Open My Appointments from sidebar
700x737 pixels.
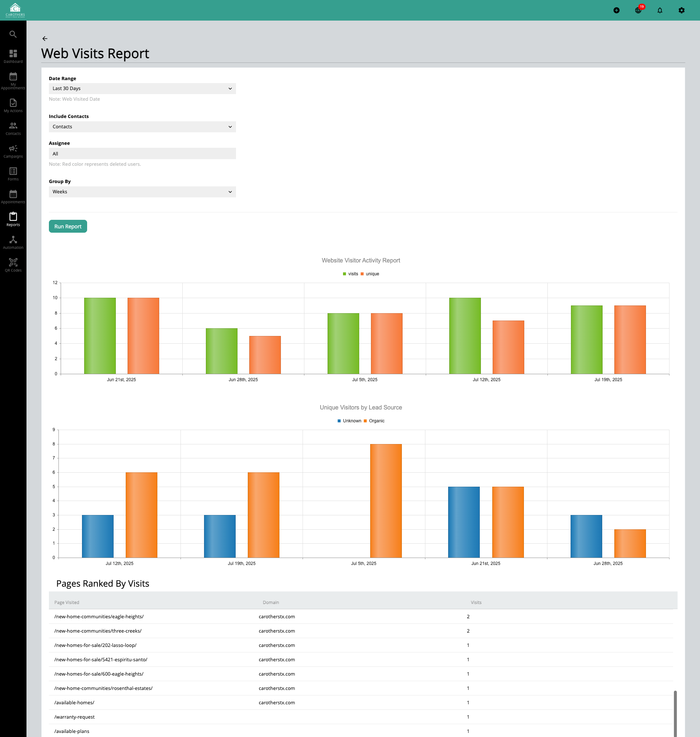coord(13,81)
